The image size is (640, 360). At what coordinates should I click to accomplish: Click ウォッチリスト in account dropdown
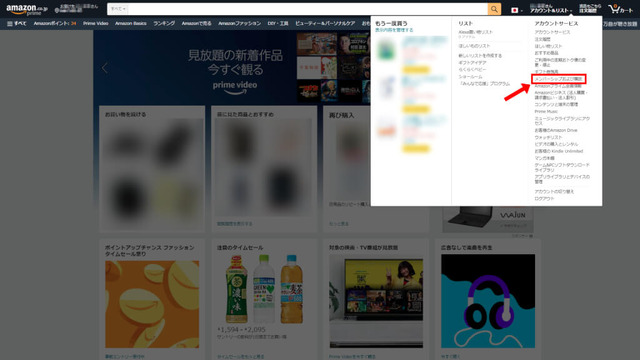pyautogui.click(x=548, y=137)
